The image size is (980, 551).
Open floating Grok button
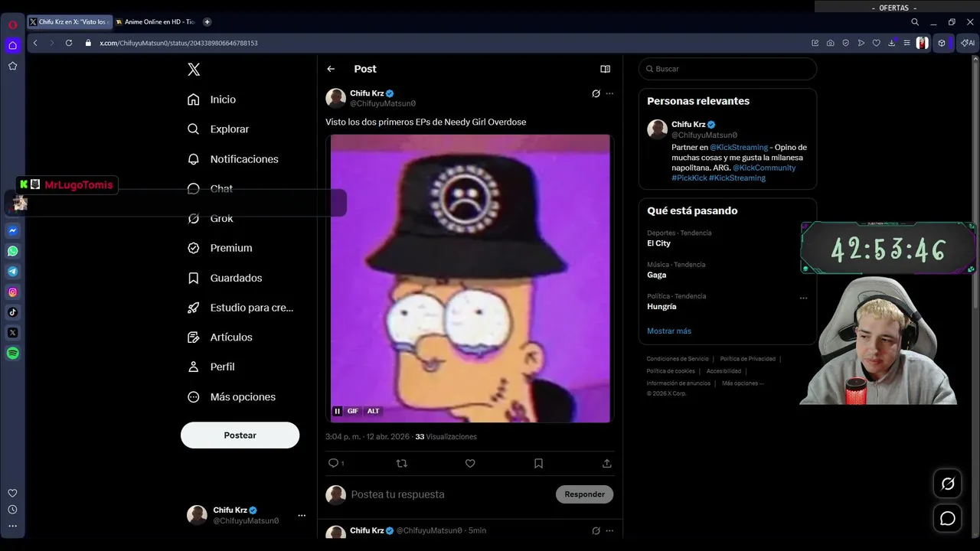(x=948, y=484)
